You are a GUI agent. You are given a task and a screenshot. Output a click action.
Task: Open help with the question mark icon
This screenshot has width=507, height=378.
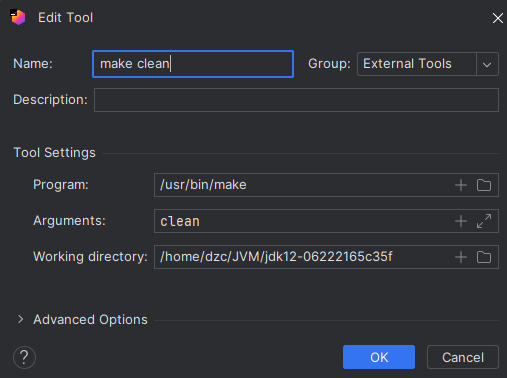[x=24, y=358]
